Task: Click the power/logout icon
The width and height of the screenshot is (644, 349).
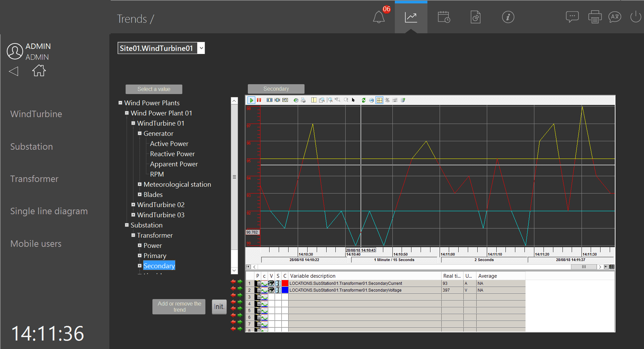Action: pyautogui.click(x=635, y=17)
